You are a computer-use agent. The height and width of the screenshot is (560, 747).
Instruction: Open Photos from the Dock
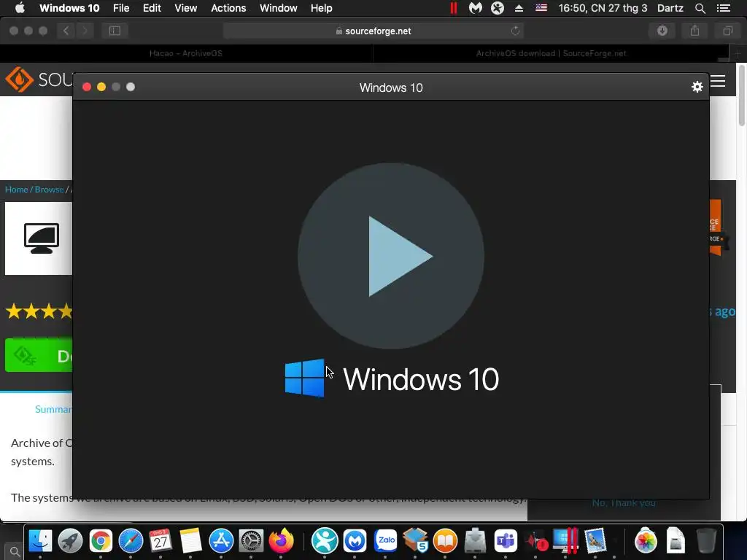pos(646,541)
